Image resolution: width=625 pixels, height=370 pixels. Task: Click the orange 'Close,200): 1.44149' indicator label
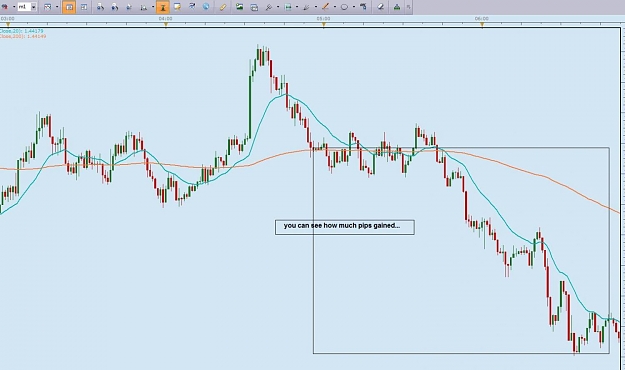23,36
